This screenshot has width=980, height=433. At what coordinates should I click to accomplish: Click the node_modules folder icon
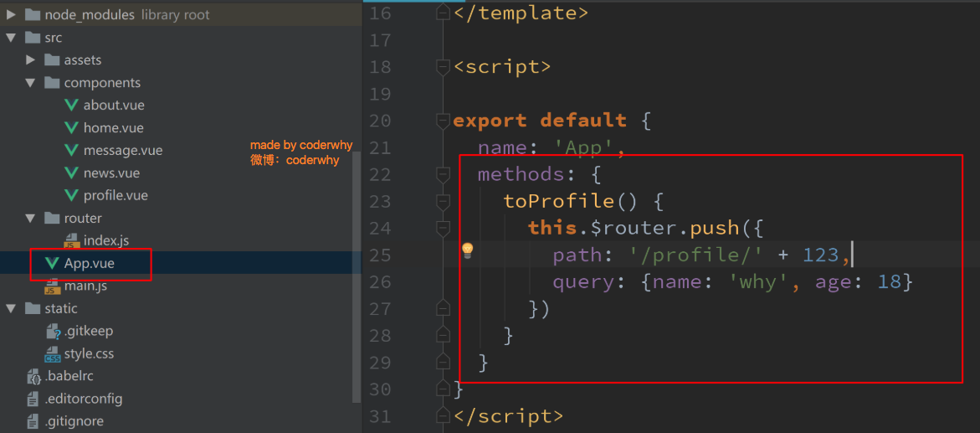pos(33,14)
